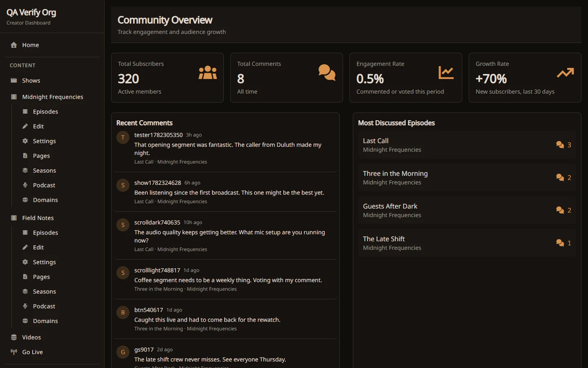Image resolution: width=588 pixels, height=368 pixels.
Task: Click the people icon on Total Subscribers card
Action: (x=208, y=72)
